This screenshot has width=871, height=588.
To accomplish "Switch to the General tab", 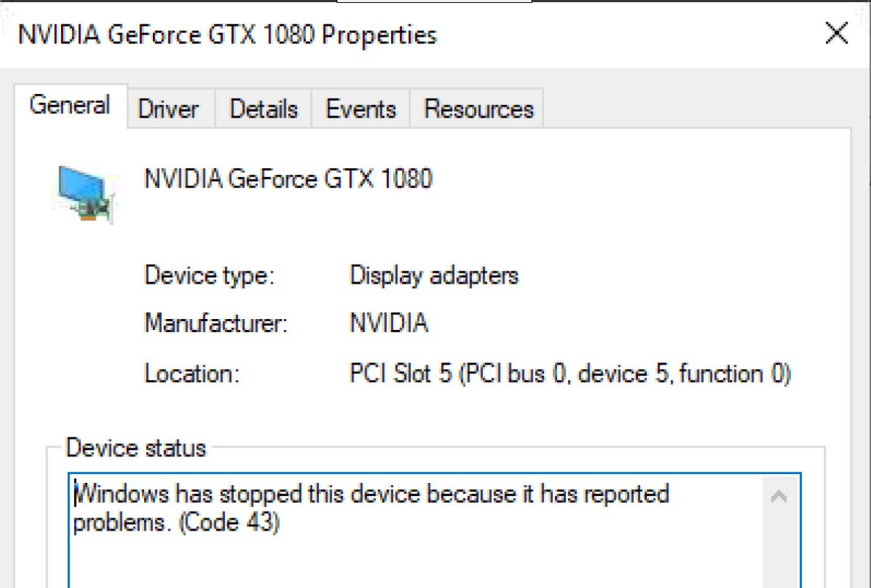I will point(70,106).
